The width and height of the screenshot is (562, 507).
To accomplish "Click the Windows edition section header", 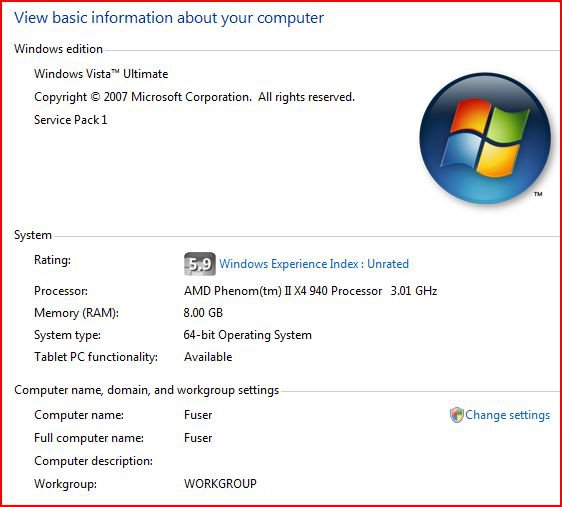I will (58, 49).
